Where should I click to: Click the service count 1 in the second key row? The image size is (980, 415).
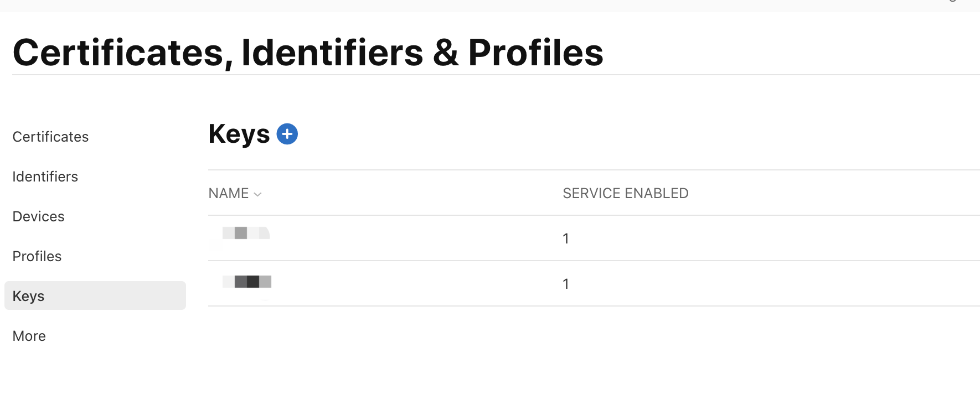566,284
